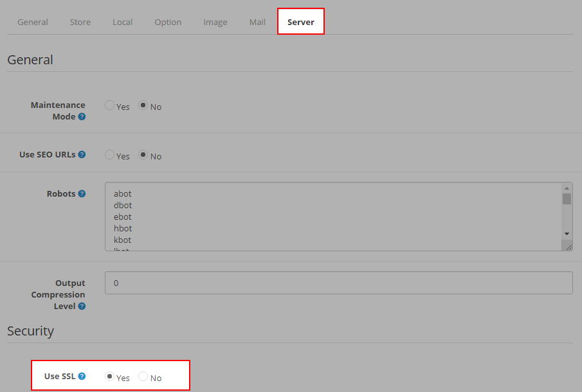The height and width of the screenshot is (392, 582).
Task: View Output Compression Level help icon
Action: pos(82,306)
